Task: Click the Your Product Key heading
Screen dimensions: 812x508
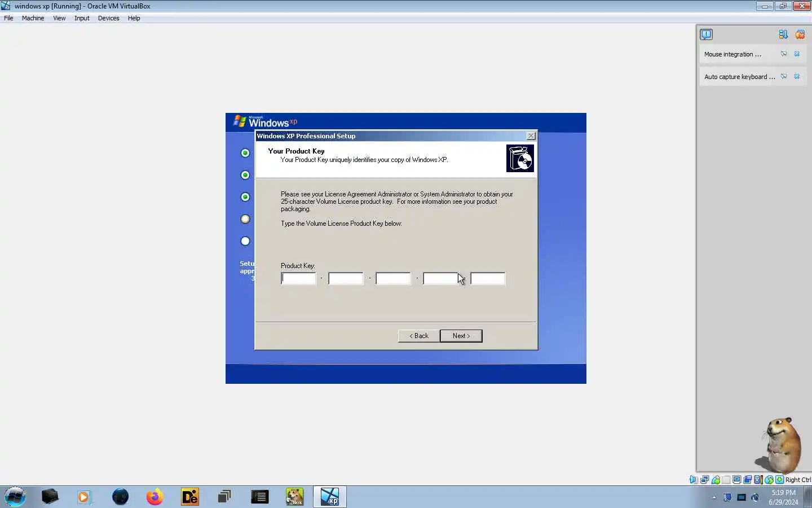Action: click(x=296, y=151)
